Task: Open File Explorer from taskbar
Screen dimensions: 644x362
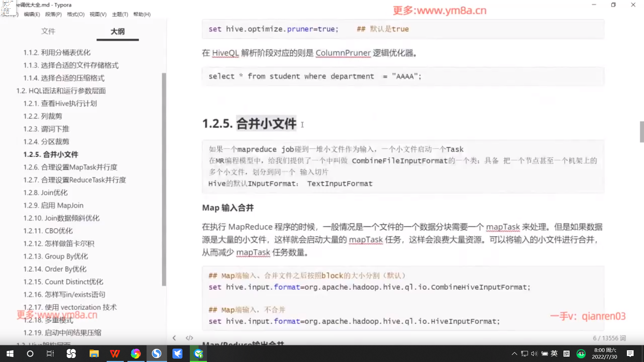Action: 94,354
